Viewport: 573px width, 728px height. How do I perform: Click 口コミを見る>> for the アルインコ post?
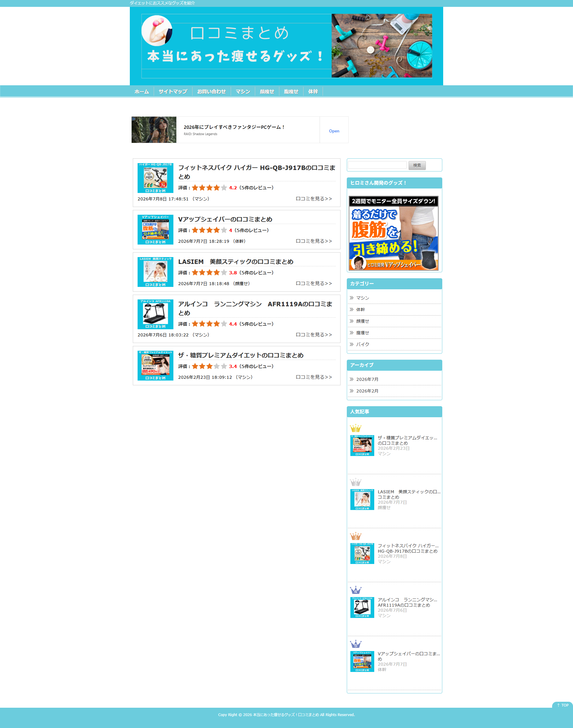pyautogui.click(x=314, y=335)
